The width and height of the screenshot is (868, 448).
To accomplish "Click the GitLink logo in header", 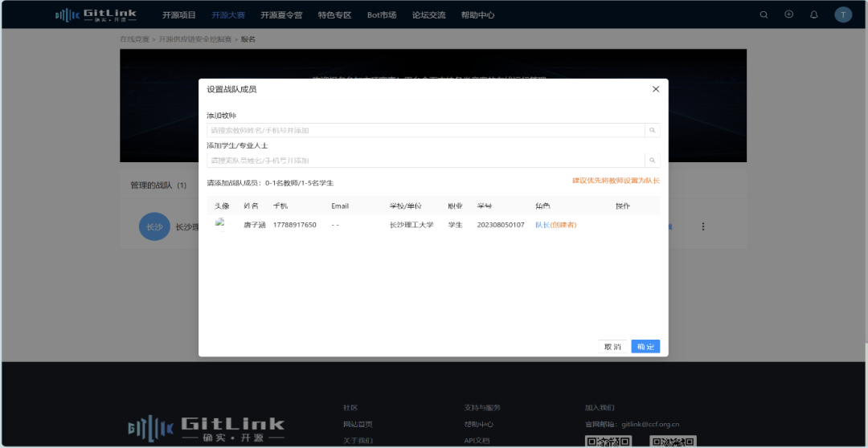I will (x=96, y=15).
